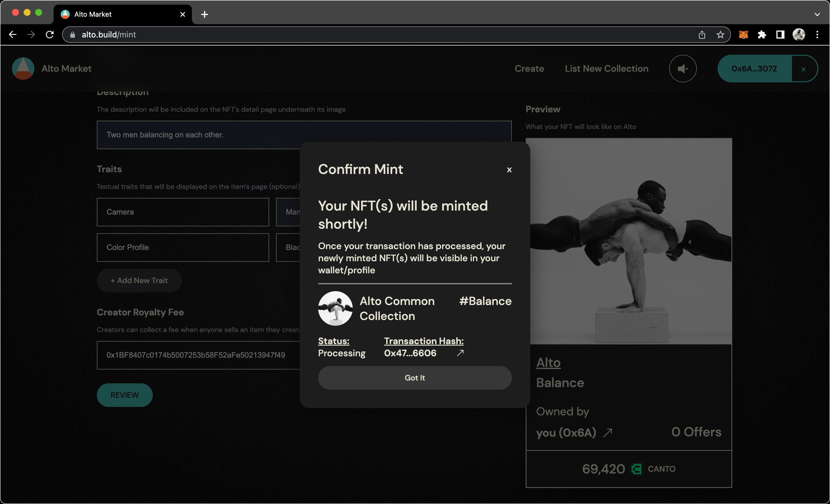Go back in browser history

[x=13, y=35]
